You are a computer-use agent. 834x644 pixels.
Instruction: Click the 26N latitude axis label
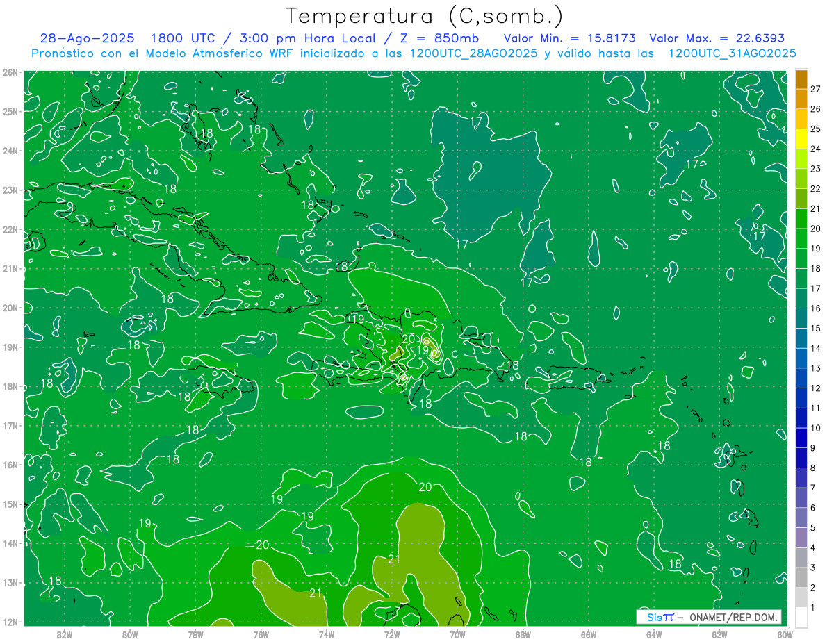click(10, 72)
